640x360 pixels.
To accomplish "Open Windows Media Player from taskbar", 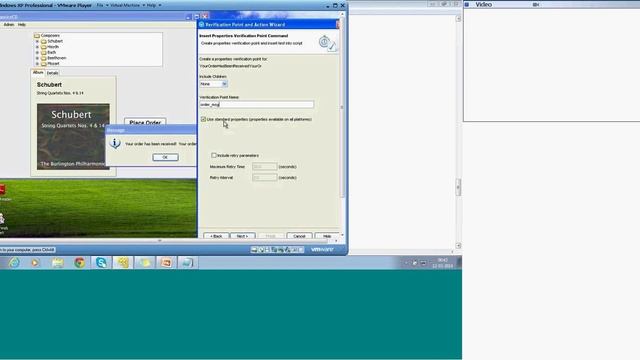I will pyautogui.click(x=36, y=262).
